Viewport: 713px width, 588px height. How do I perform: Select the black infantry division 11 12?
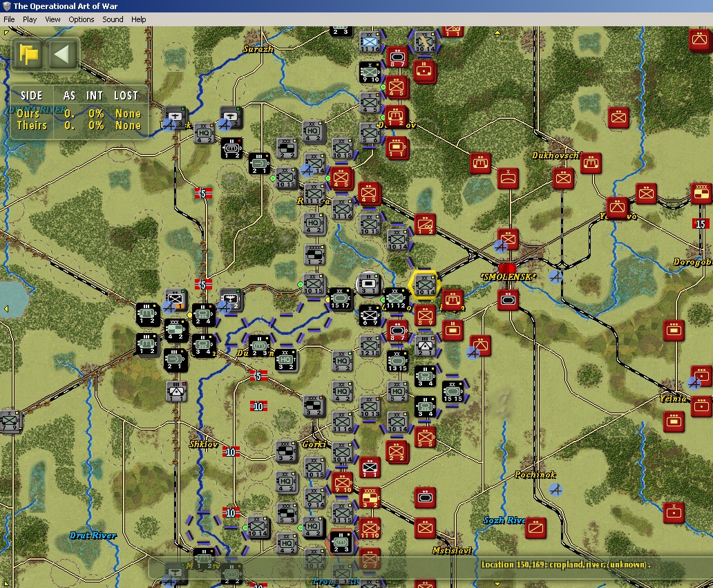[396, 298]
